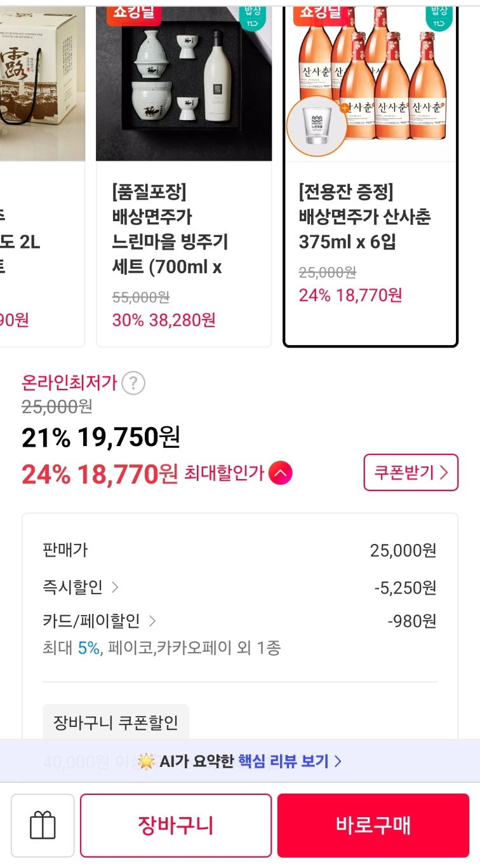Select the 장바구니 쿠폰할인 tag

pos(116,722)
